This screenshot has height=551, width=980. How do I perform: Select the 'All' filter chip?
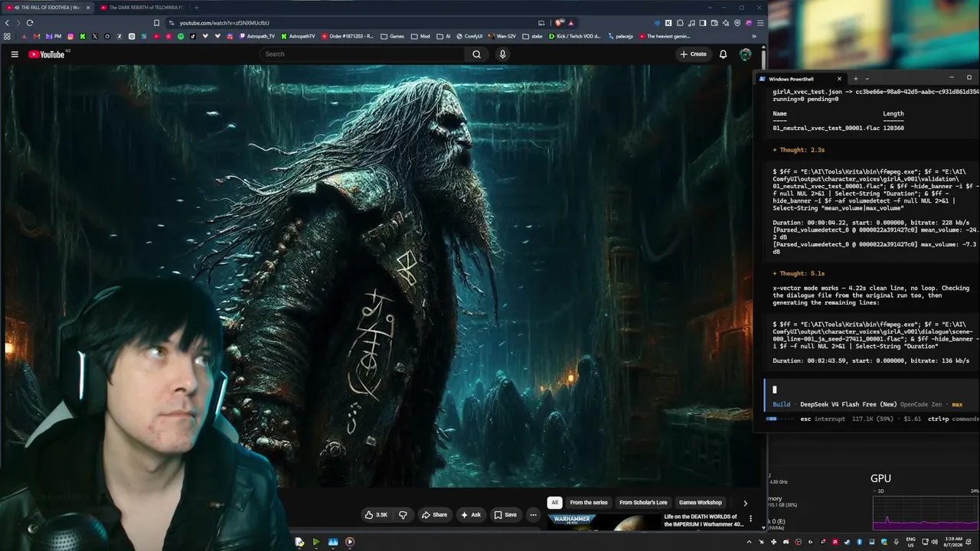click(555, 503)
